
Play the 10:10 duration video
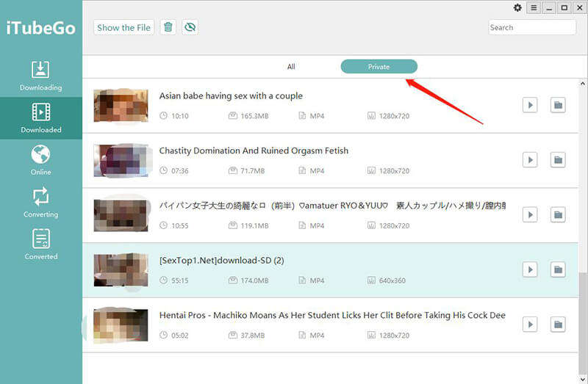pos(530,105)
